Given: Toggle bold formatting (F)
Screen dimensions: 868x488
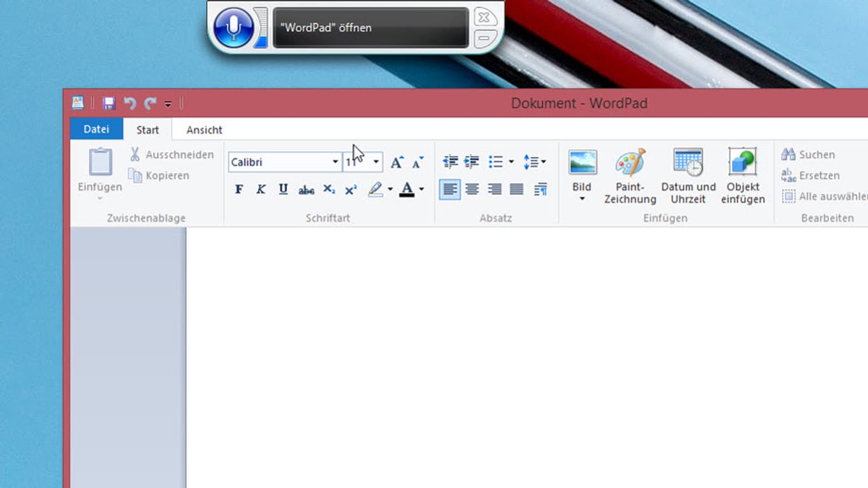Looking at the screenshot, I should click(239, 189).
